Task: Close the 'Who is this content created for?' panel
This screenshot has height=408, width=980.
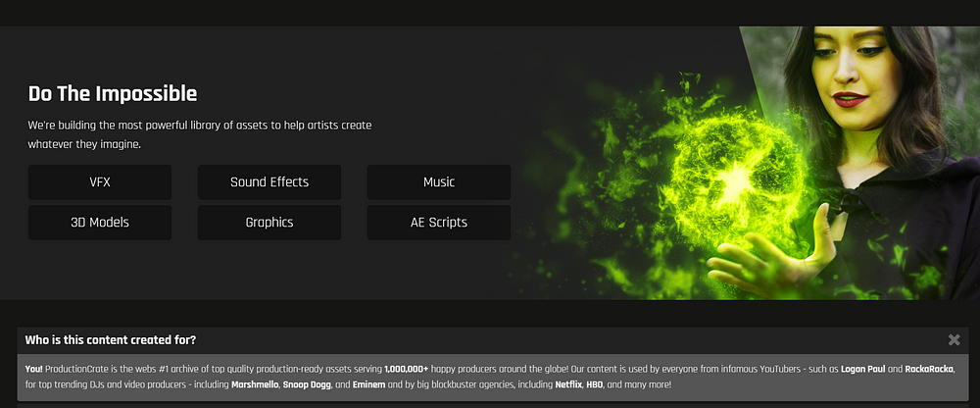Action: [954, 339]
